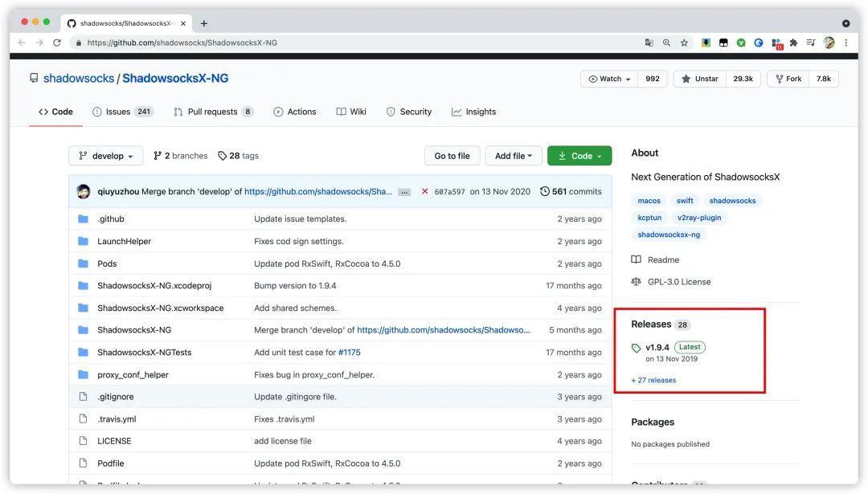Click the v2ray-plugin topic tag
The width and height of the screenshot is (868, 494).
[699, 218]
